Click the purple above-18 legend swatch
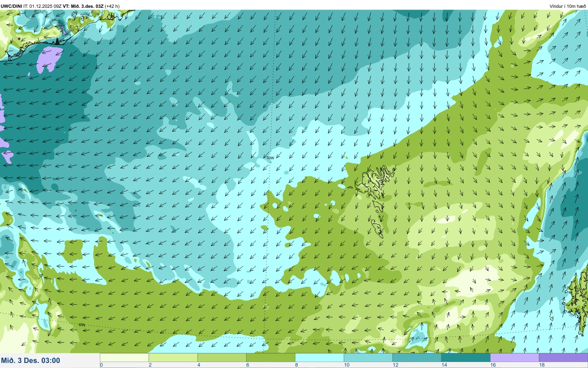Screen dimensions: 588x368 click(x=563, y=357)
